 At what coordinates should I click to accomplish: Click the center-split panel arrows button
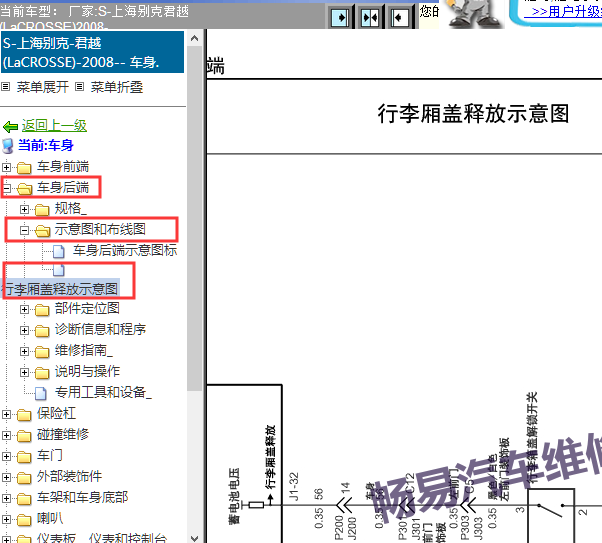370,18
